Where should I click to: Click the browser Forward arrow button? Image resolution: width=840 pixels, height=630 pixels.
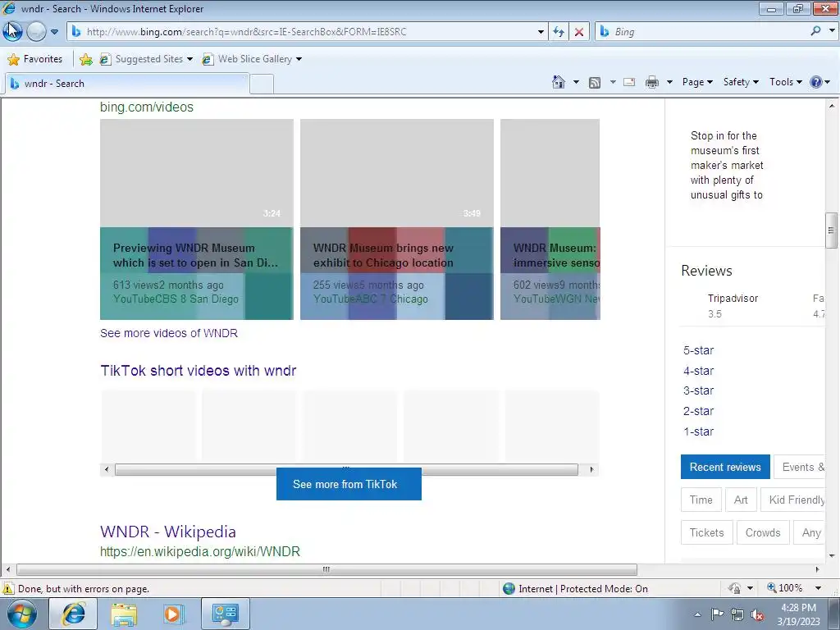36,32
